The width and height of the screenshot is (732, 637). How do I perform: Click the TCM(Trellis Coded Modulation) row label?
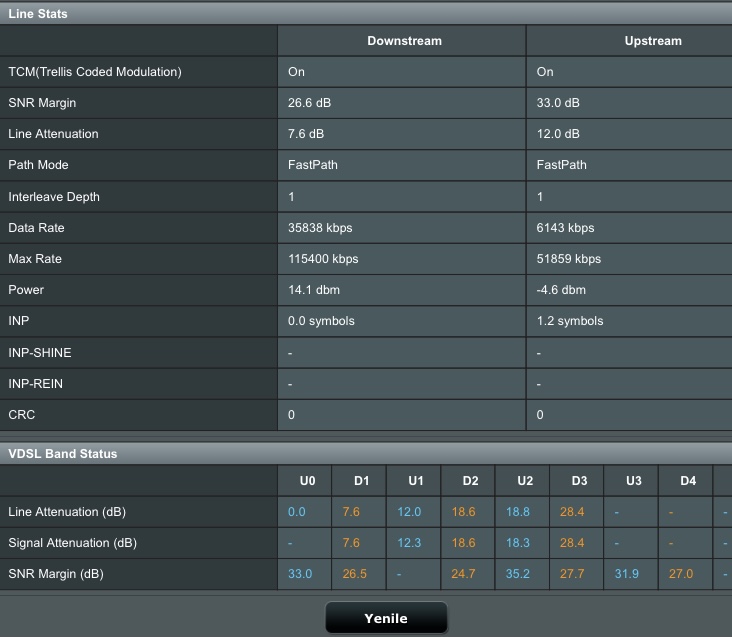pyautogui.click(x=95, y=72)
